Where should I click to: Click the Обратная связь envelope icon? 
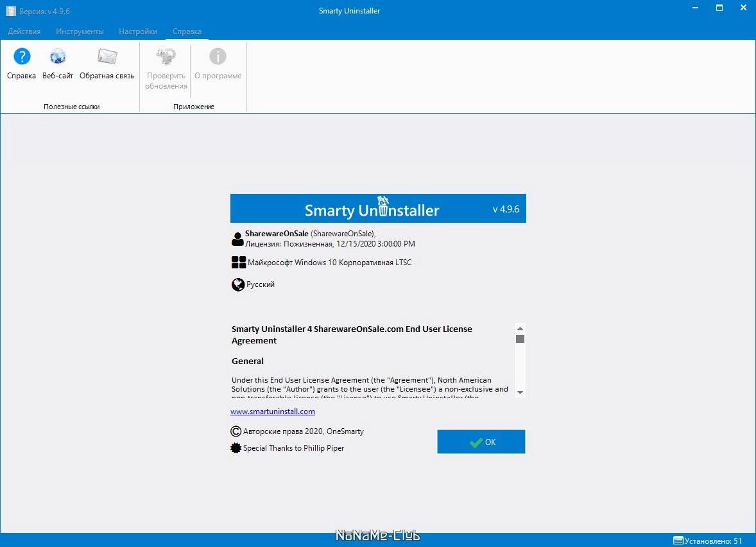click(x=107, y=56)
